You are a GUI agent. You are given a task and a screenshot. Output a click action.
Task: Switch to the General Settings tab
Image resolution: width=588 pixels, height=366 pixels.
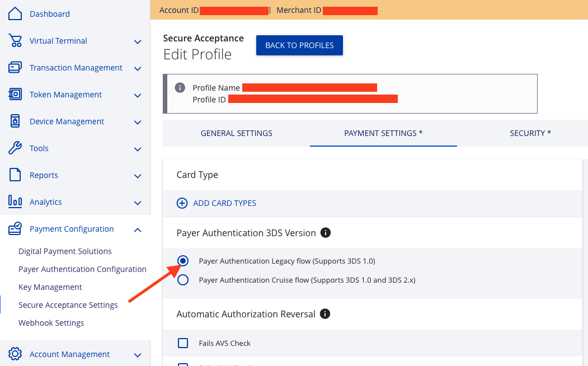tap(236, 133)
